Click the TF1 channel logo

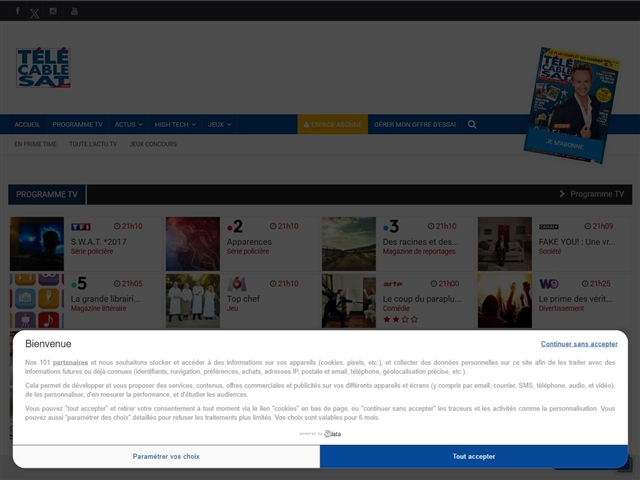[81, 227]
